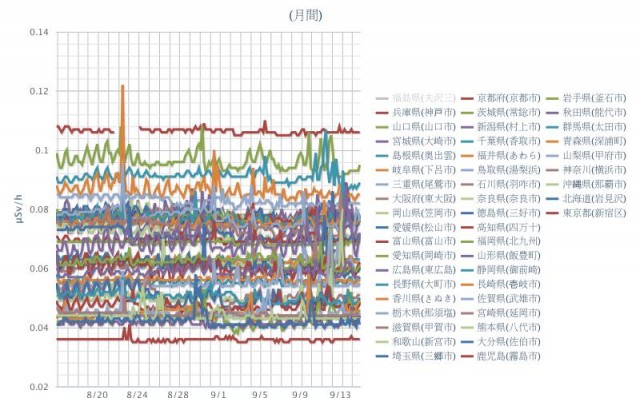
Task: Click the 8/24 date label on the x-axis
Action: 137,394
